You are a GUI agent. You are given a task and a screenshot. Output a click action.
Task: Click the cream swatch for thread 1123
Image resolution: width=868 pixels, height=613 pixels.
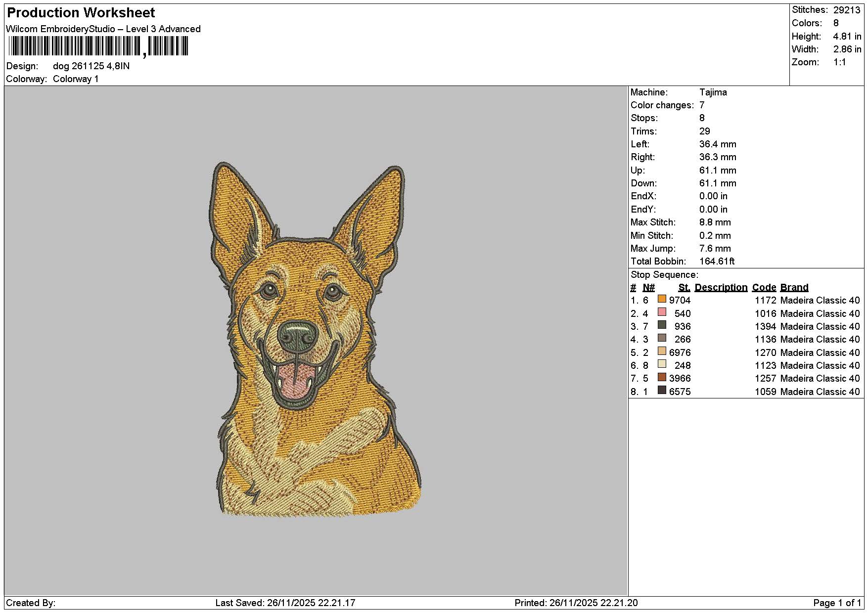[662, 364]
